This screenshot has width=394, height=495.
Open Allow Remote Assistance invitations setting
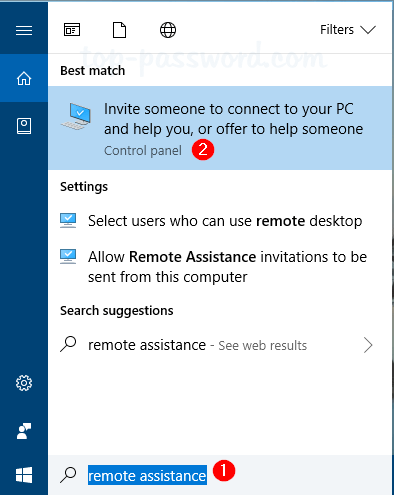coord(220,267)
